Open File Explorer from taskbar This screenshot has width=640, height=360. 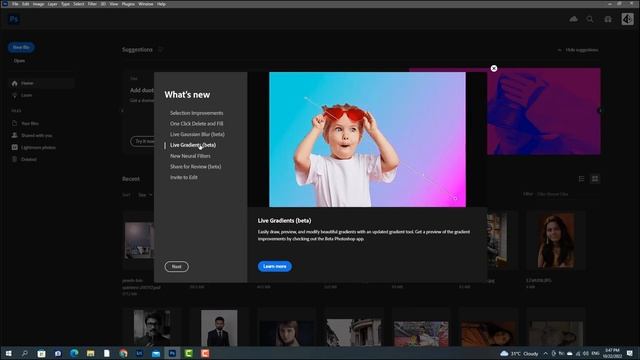(x=91, y=353)
